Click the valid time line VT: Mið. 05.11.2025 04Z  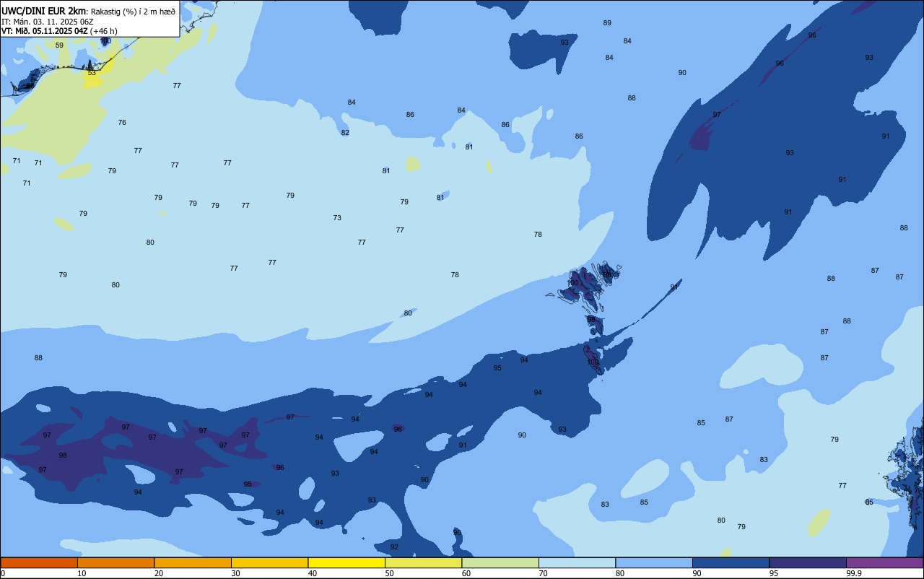pos(45,31)
